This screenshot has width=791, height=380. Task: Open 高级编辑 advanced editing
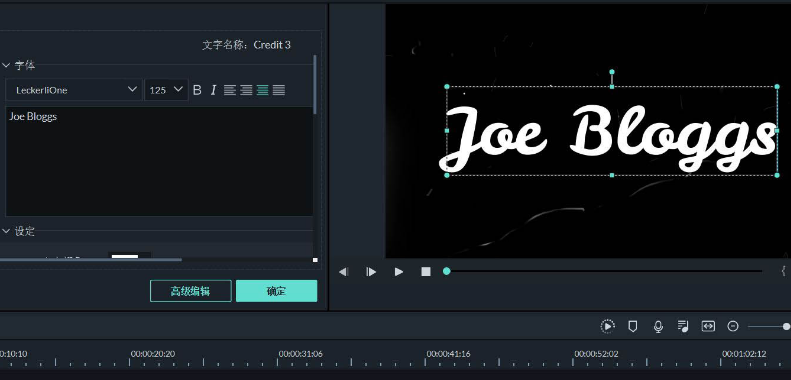click(191, 291)
